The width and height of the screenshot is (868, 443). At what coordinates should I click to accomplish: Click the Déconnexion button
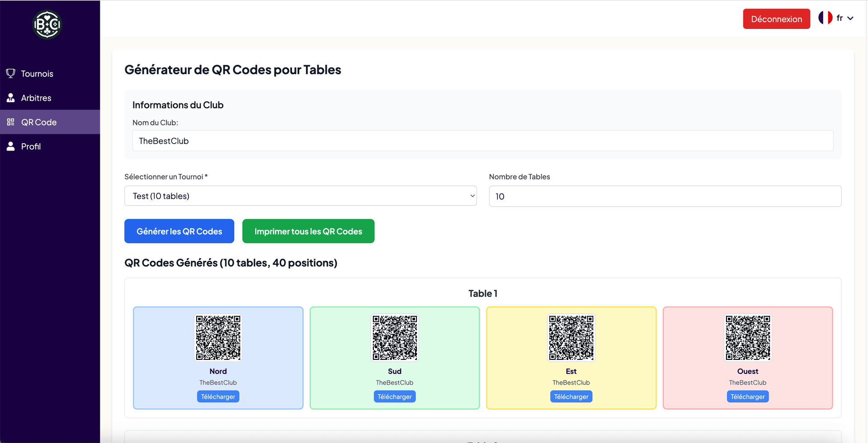pos(776,19)
